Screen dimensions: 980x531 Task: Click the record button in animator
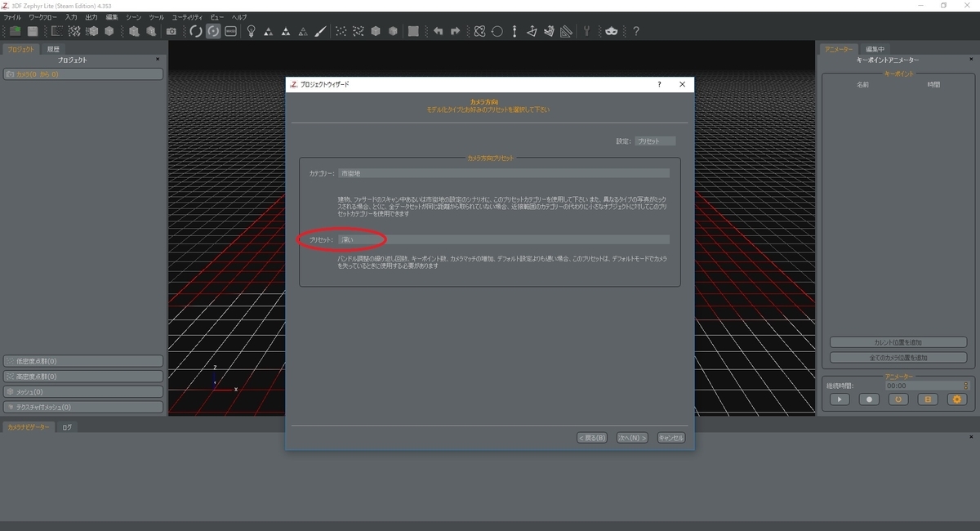[869, 399]
